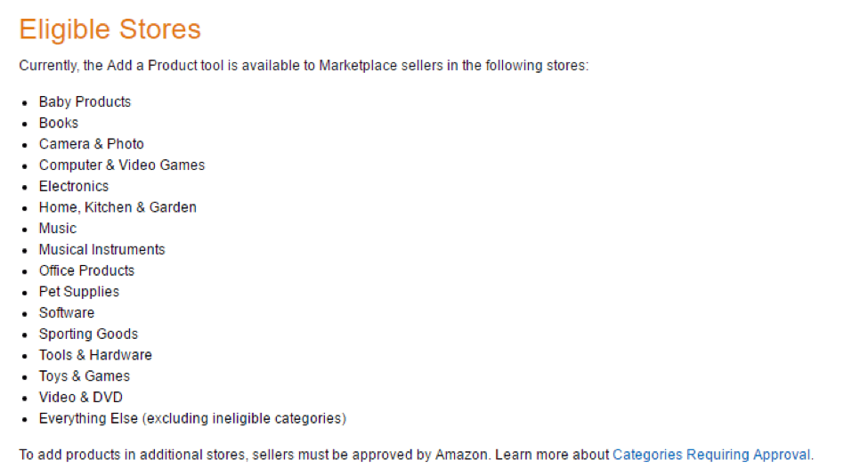
Task: Select the Pet Supplies entry
Action: [78, 292]
